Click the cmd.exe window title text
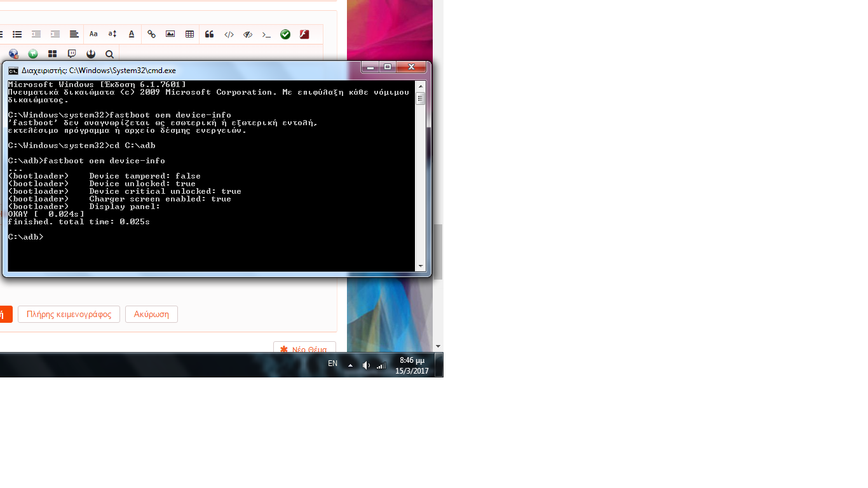This screenshot has height=488, width=868. tap(98, 71)
